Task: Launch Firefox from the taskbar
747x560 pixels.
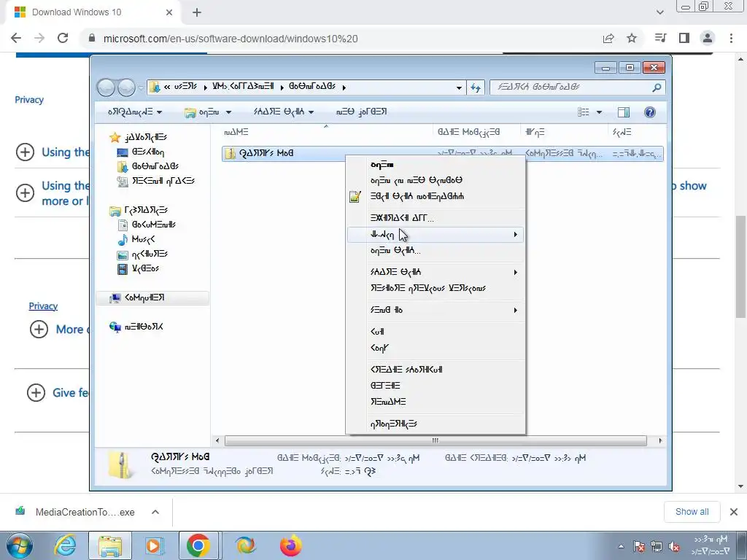Action: pos(290,545)
